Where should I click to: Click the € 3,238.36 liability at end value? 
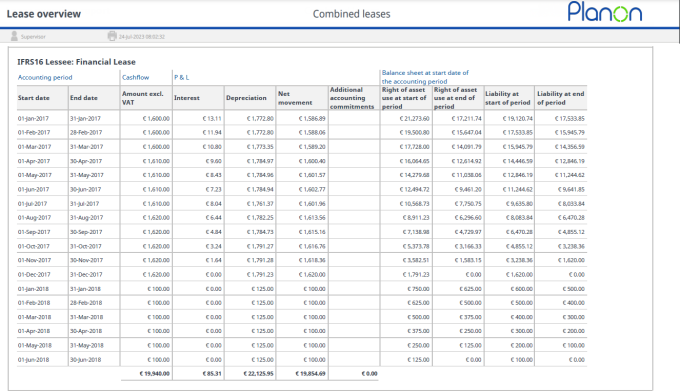pos(571,246)
